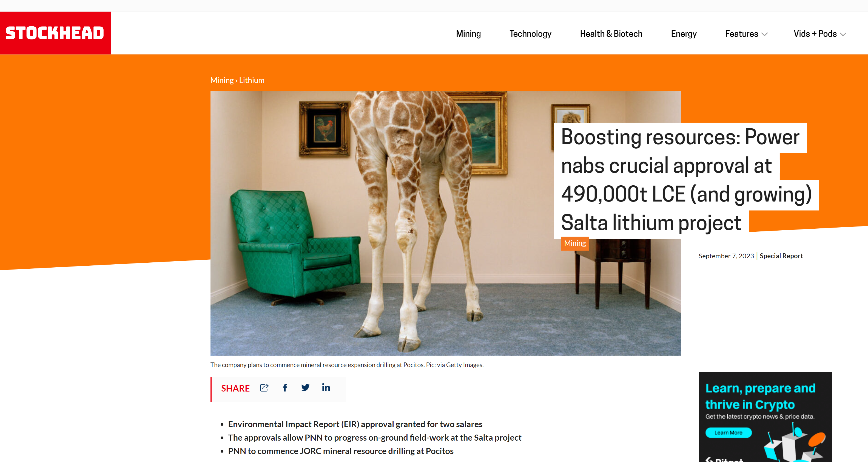This screenshot has width=868, height=462.
Task: Open the Health & Biotech section
Action: [611, 34]
